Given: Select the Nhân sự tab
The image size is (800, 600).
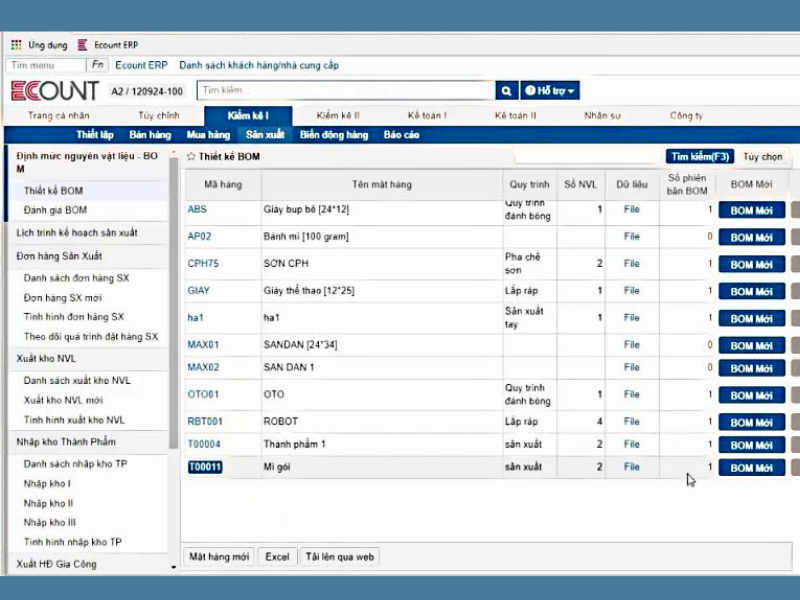Looking at the screenshot, I should [x=603, y=116].
